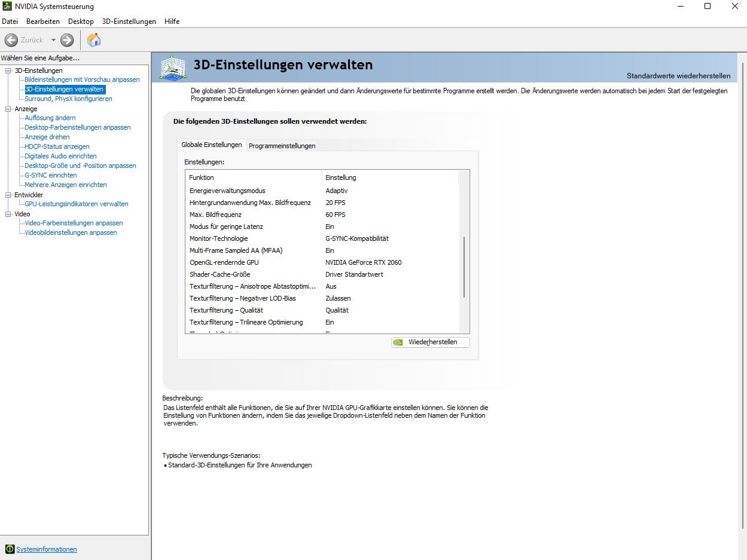Viewport: 747px width, 560px height.
Task: Collapse the Video tree node
Action: pyautogui.click(x=8, y=214)
